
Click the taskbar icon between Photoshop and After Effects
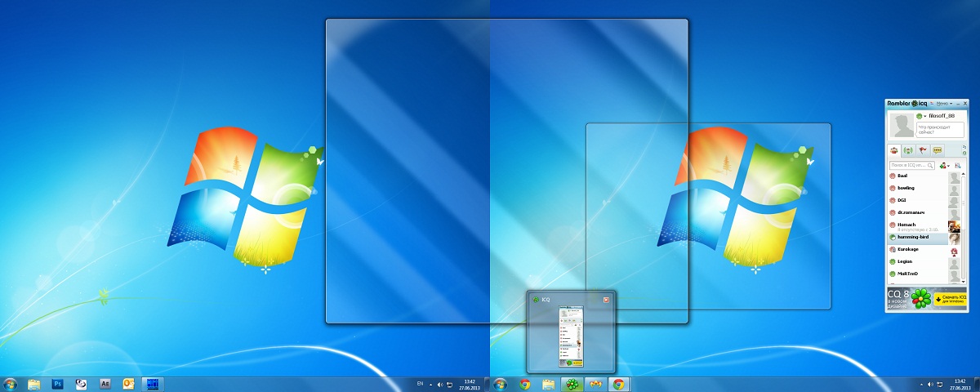(82, 383)
